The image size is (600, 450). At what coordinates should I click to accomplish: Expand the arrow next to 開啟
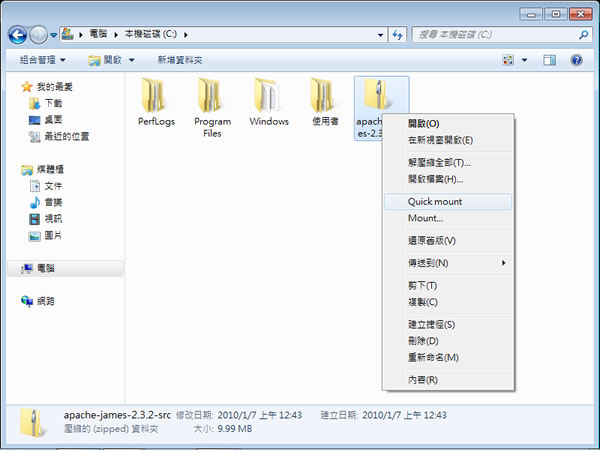132,60
